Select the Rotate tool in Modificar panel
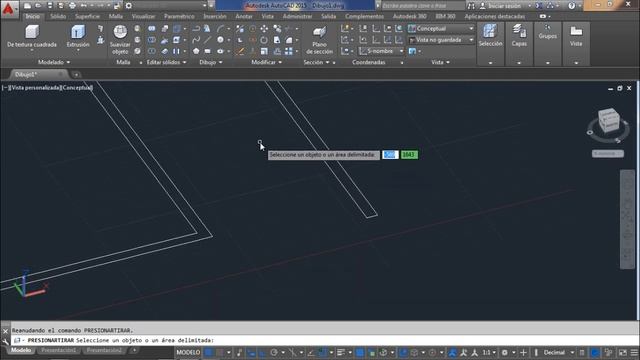640x360 pixels. pyautogui.click(x=264, y=40)
